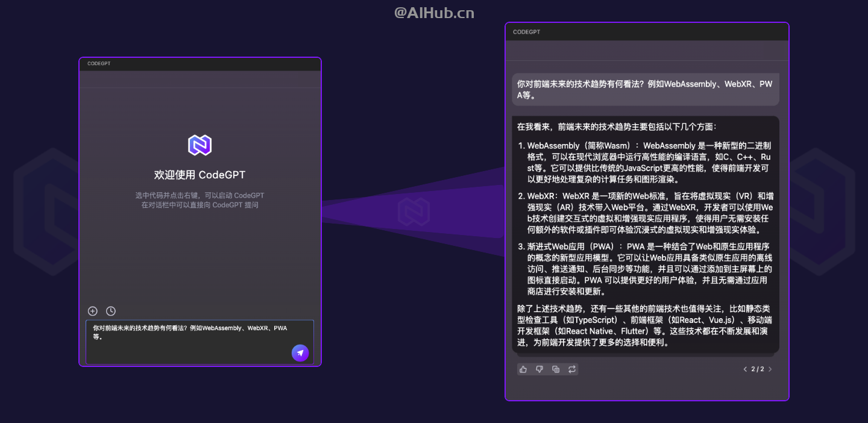Image resolution: width=868 pixels, height=423 pixels.
Task: Click the thumbs-up icon under the response
Action: tap(523, 369)
